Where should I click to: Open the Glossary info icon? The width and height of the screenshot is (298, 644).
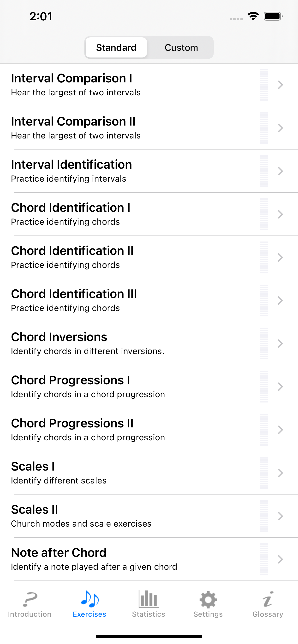pos(268,599)
